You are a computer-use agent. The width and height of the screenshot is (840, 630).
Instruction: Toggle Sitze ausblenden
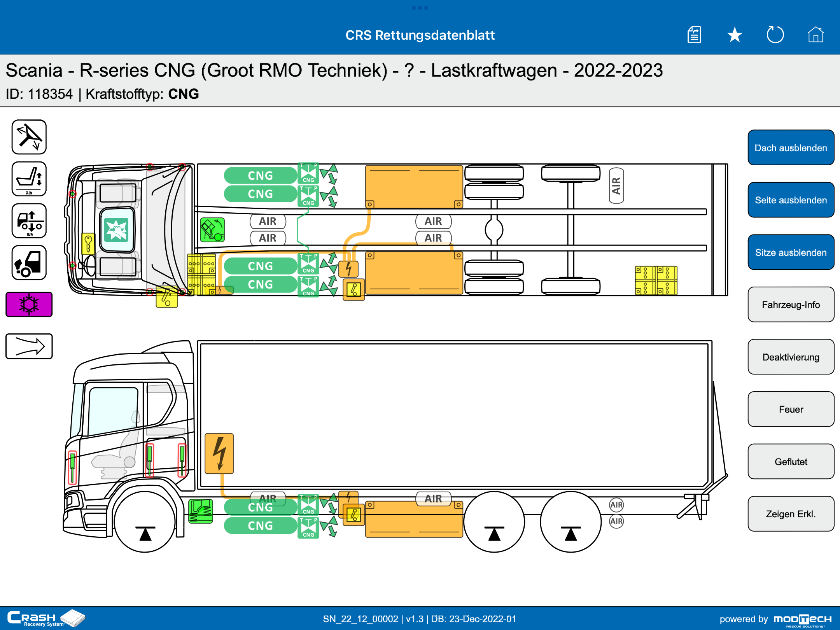point(791,252)
